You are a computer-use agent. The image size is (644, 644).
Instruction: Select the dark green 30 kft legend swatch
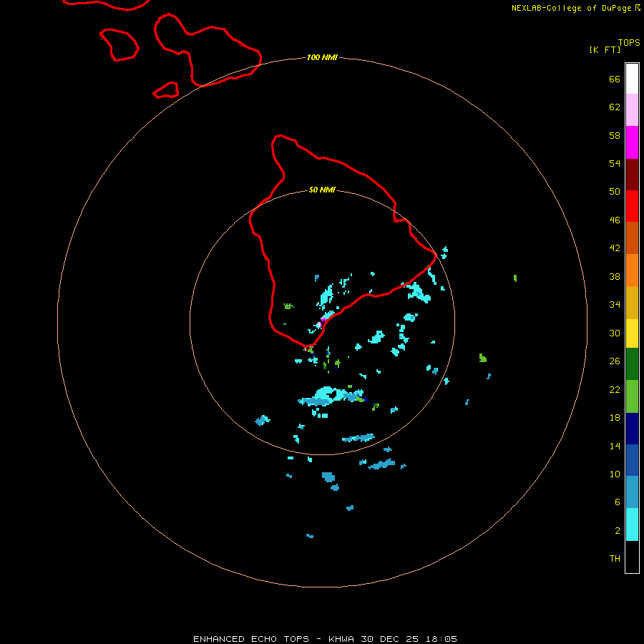(x=632, y=364)
